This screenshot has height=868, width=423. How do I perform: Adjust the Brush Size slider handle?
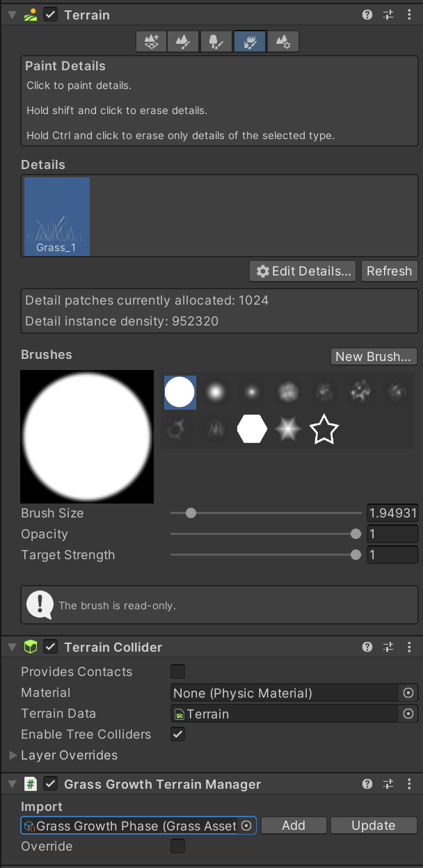coord(191,513)
